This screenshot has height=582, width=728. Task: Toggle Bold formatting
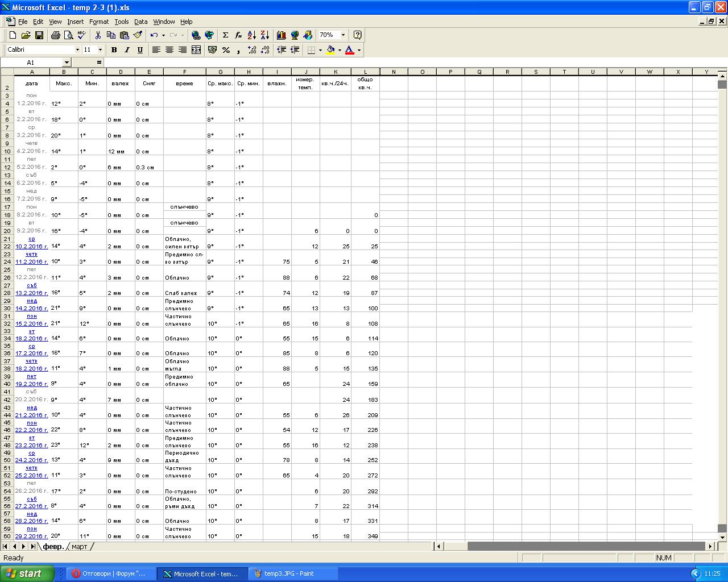pos(114,50)
